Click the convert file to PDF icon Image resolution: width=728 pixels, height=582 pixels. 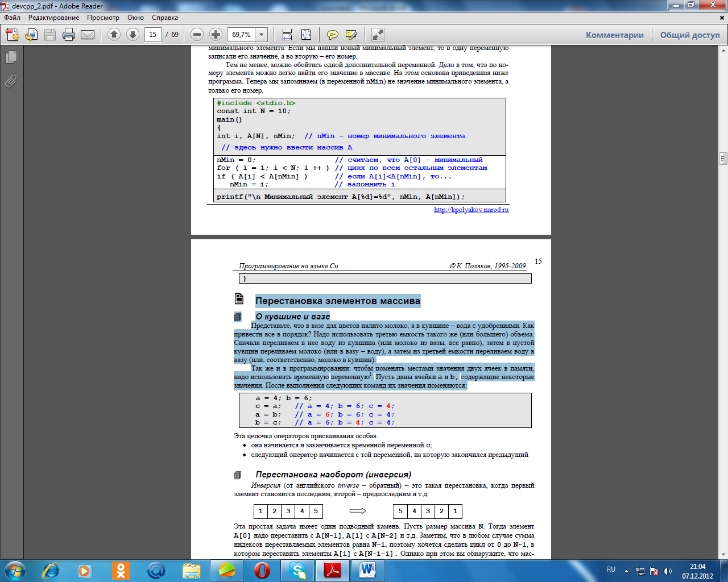tap(31, 35)
